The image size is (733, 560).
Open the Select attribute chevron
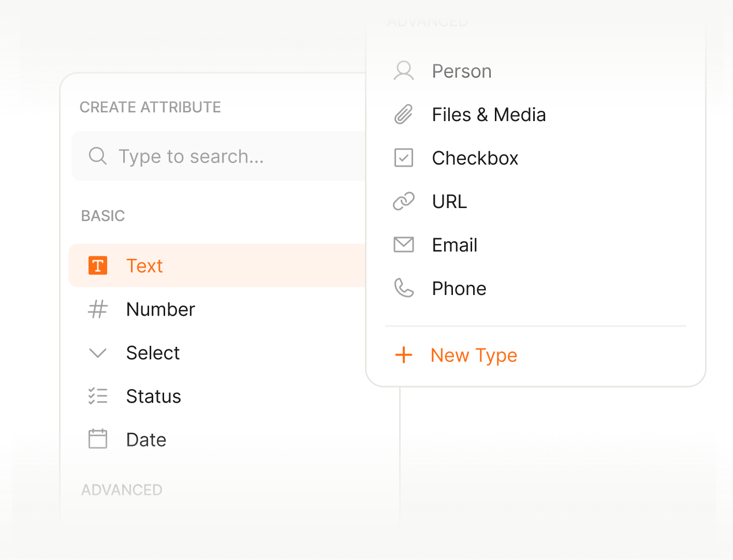coord(98,353)
